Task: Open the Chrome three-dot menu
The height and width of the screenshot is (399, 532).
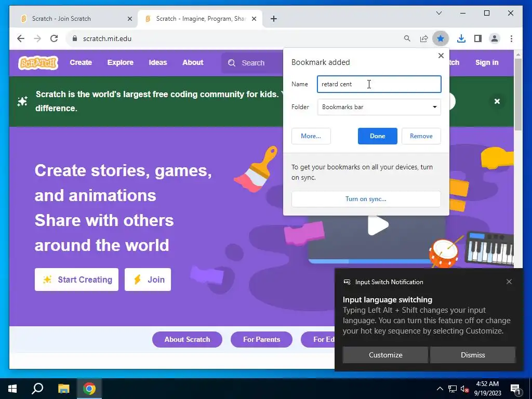Action: pyautogui.click(x=511, y=38)
